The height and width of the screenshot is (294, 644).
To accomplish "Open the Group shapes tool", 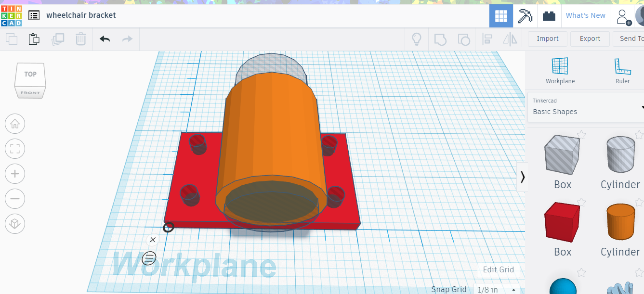I will tap(440, 38).
